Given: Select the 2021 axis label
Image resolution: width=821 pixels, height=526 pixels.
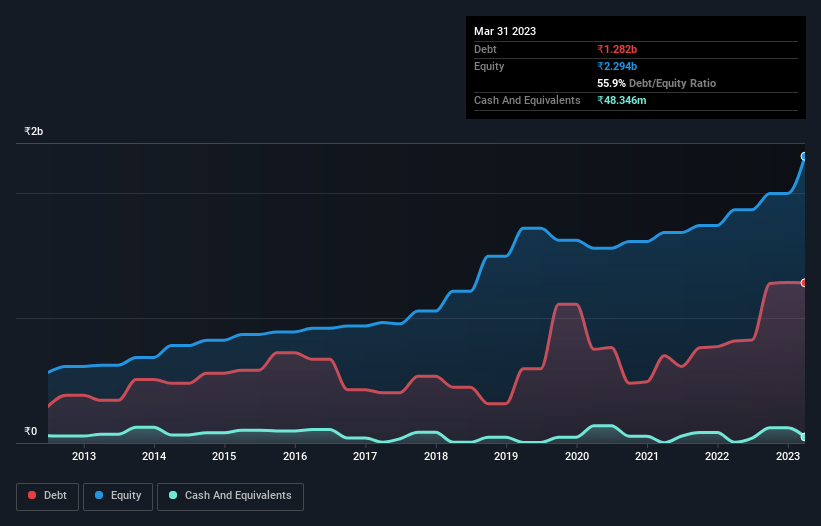Looking at the screenshot, I should pyautogui.click(x=647, y=456).
